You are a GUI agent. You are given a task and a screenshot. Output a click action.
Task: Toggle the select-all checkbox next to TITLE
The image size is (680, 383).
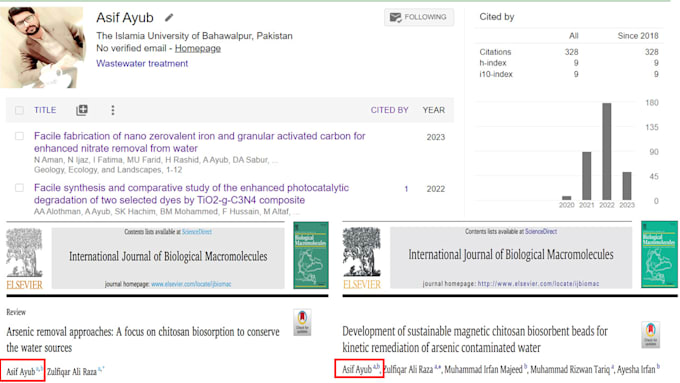click(19, 110)
